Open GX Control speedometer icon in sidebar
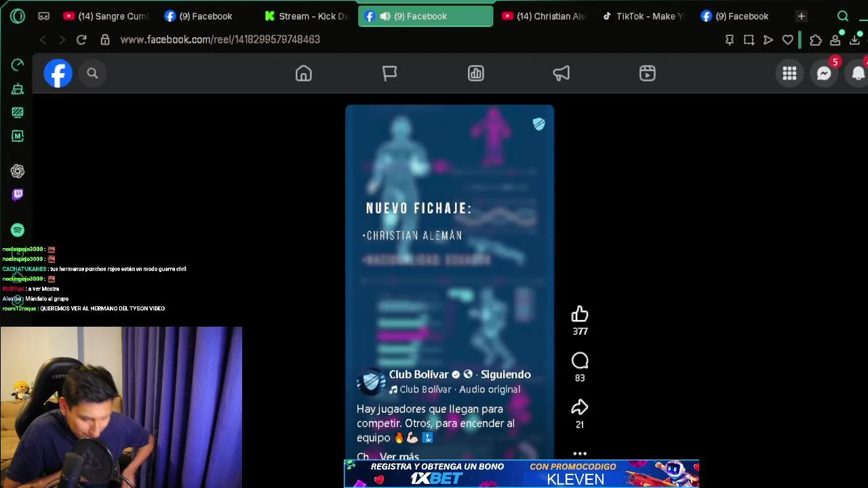 tap(18, 65)
